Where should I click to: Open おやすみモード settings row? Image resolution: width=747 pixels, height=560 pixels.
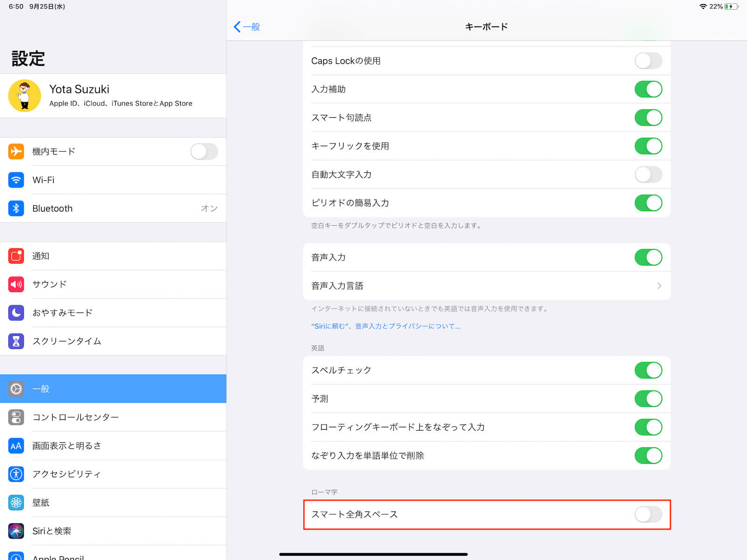(x=113, y=312)
